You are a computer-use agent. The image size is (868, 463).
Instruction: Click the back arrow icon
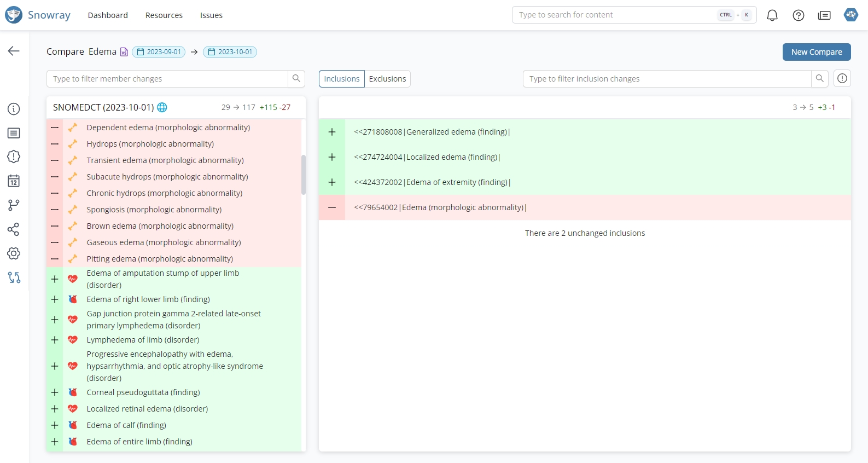(x=14, y=51)
